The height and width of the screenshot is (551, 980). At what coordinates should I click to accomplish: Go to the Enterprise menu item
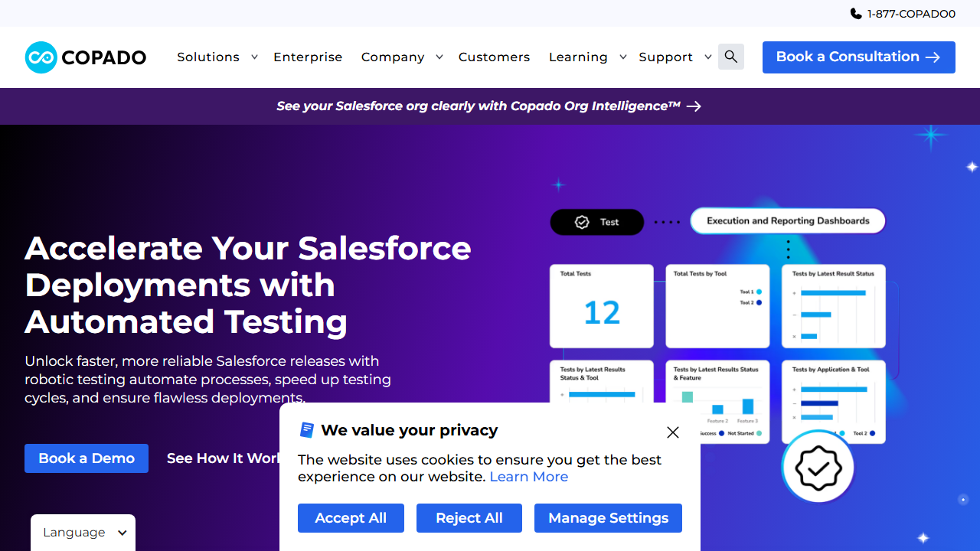[308, 57]
